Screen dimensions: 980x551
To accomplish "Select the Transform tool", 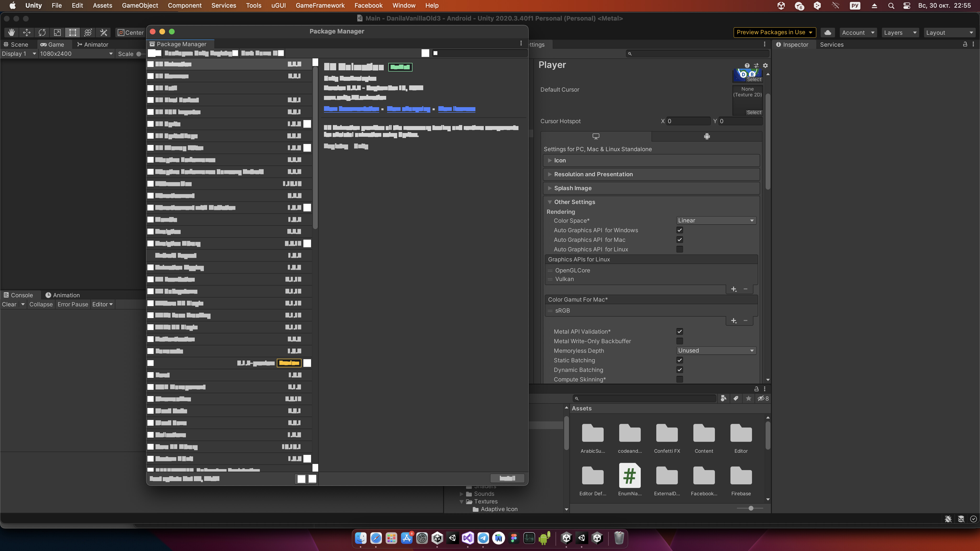I will click(88, 33).
